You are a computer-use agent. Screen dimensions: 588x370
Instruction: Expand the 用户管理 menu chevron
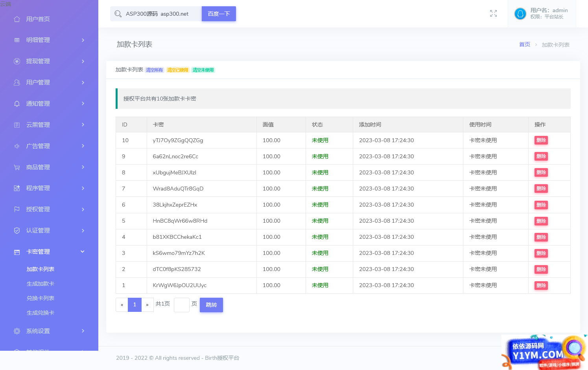(83, 82)
